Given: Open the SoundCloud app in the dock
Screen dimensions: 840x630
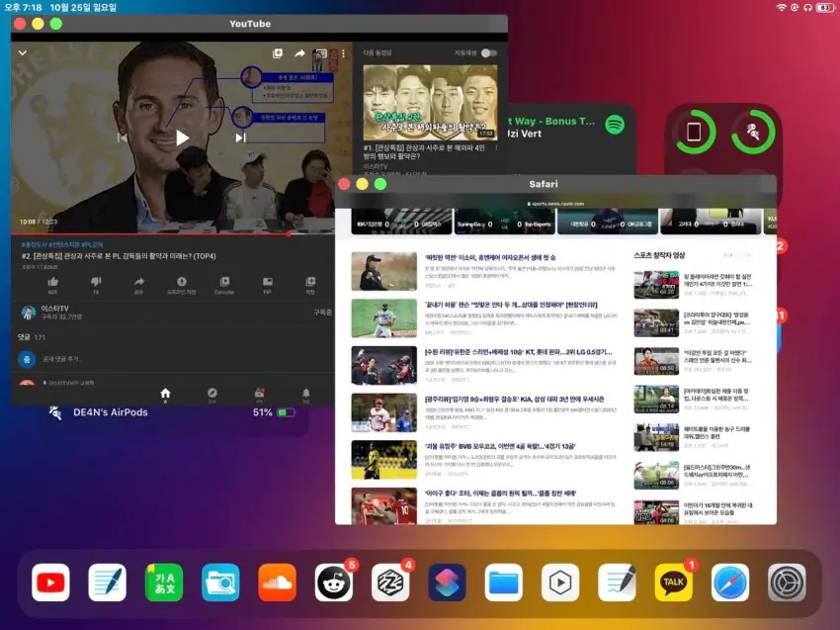Looking at the screenshot, I should 277,583.
